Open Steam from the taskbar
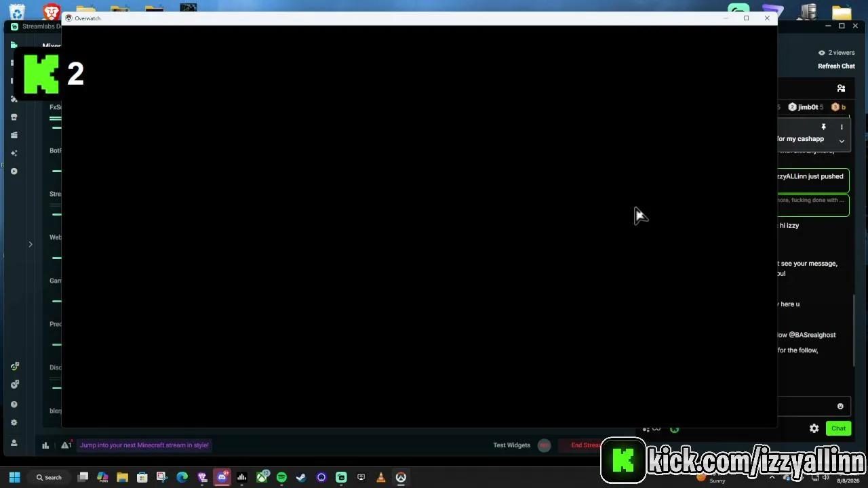Viewport: 868px width, 488px height. pos(301,477)
